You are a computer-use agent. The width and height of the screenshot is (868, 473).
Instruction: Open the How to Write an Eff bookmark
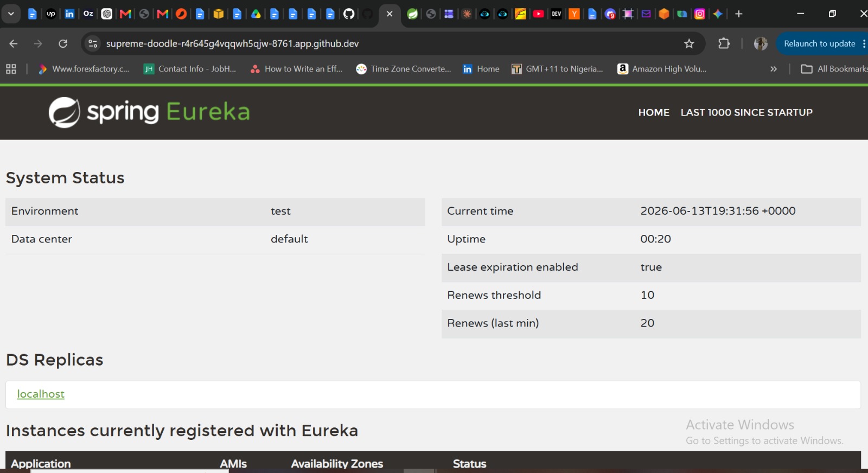coord(296,69)
